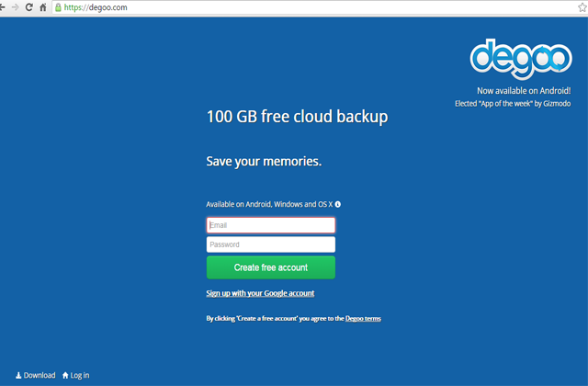Click the browser forward arrow
The height and width of the screenshot is (386, 588).
(x=15, y=7)
